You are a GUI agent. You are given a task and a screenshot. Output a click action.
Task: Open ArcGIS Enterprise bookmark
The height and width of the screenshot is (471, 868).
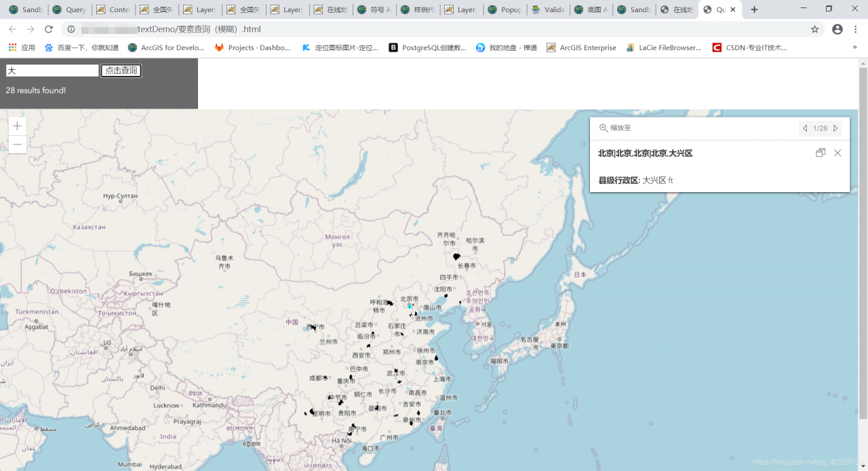[x=581, y=48]
